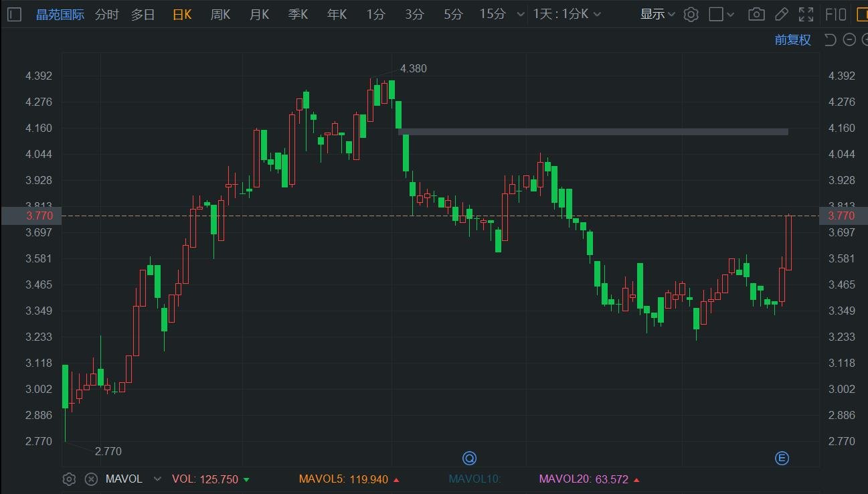Expand the MAVOL indicator dropdown
The height and width of the screenshot is (494, 868).
[157, 479]
